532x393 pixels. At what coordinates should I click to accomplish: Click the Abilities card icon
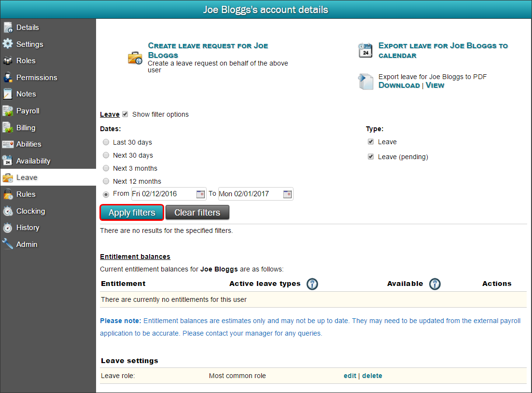(8, 144)
